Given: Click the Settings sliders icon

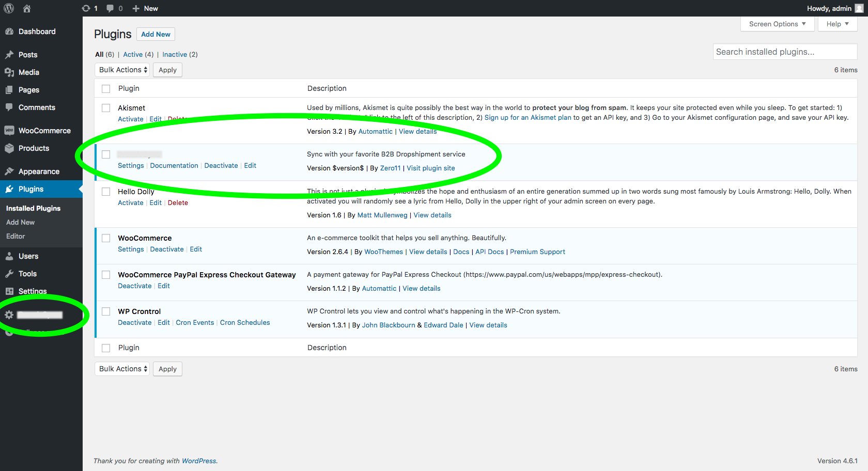Looking at the screenshot, I should click(9, 291).
